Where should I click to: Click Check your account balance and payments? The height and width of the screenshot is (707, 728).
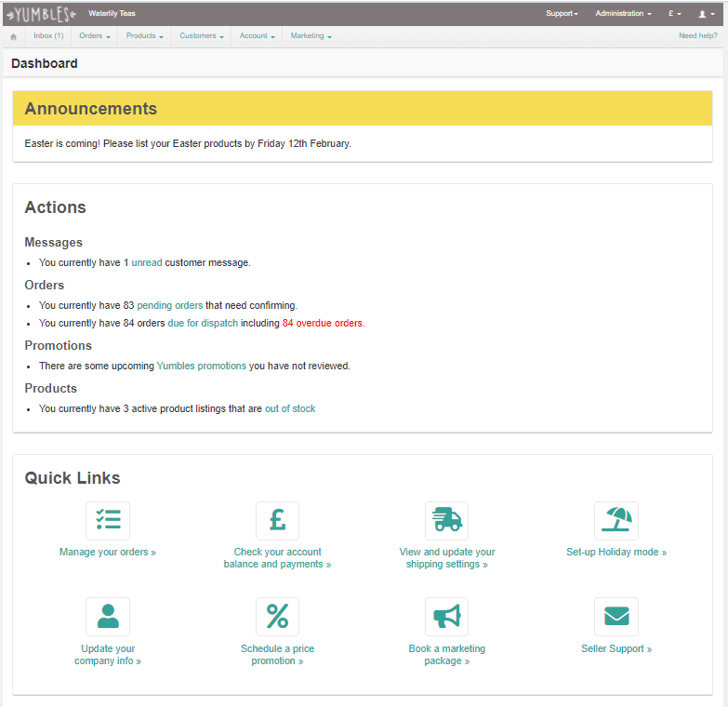(x=277, y=558)
